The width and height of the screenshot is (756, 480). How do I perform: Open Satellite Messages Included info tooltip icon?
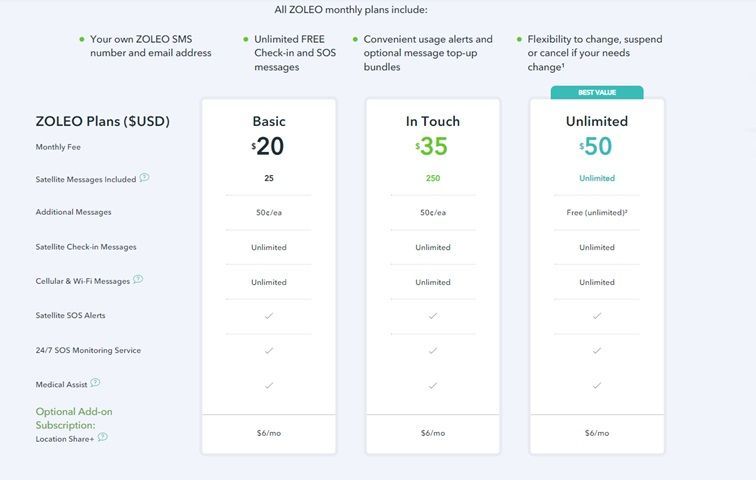144,177
